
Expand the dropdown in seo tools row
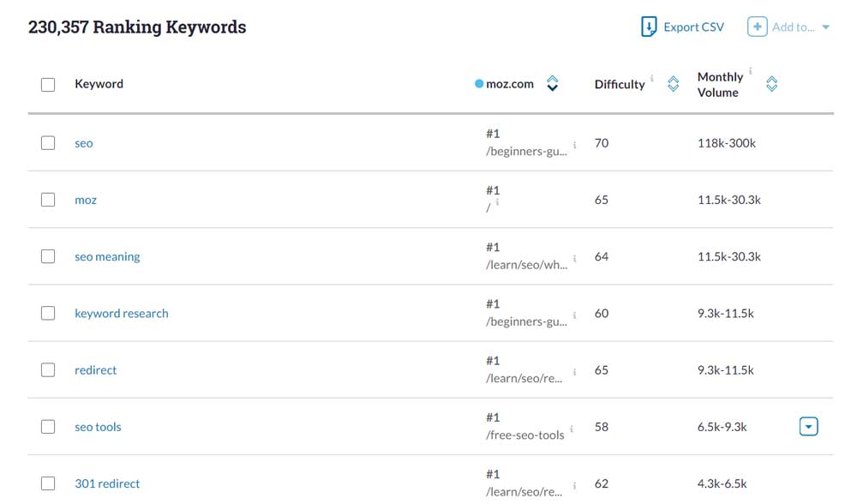(x=808, y=426)
